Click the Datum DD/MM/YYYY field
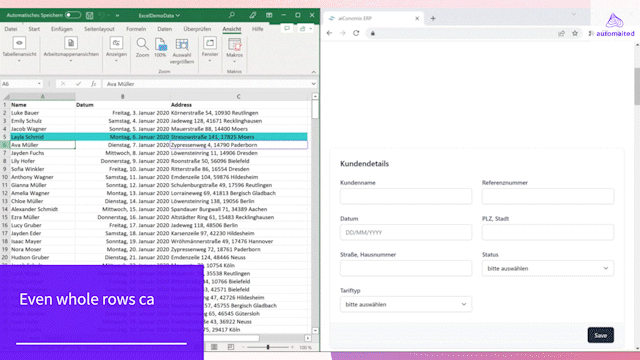This screenshot has width=640, height=360. click(406, 232)
